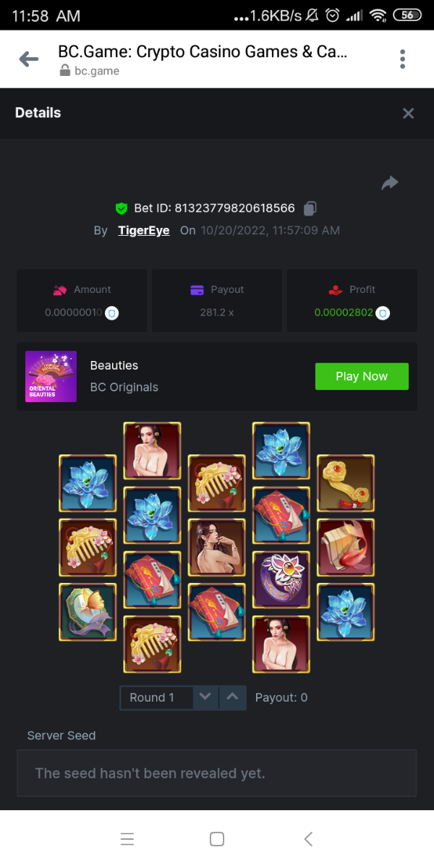Click the Amount coin icon
The image size is (434, 868).
point(112,313)
